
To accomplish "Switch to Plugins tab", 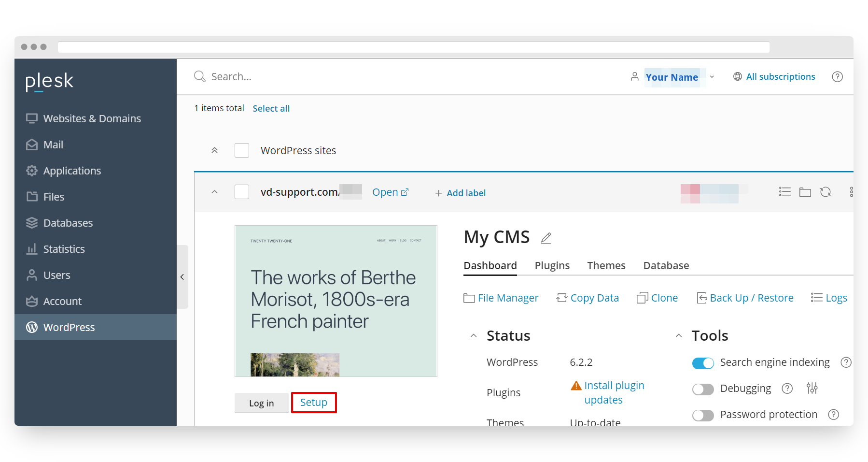I will tap(552, 265).
